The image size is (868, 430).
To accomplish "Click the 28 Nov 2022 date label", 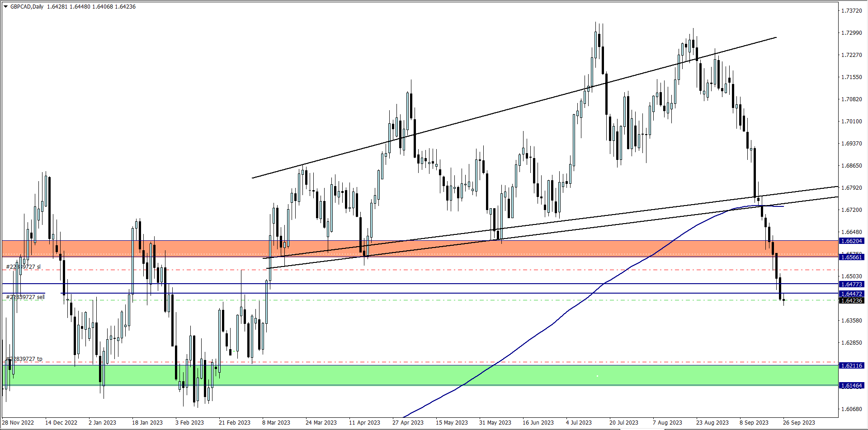I will [18, 423].
